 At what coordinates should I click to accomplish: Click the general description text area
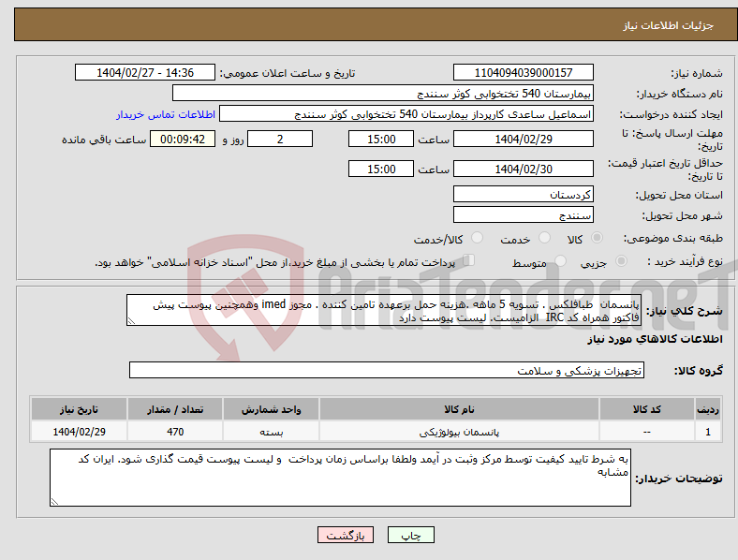coord(384,310)
